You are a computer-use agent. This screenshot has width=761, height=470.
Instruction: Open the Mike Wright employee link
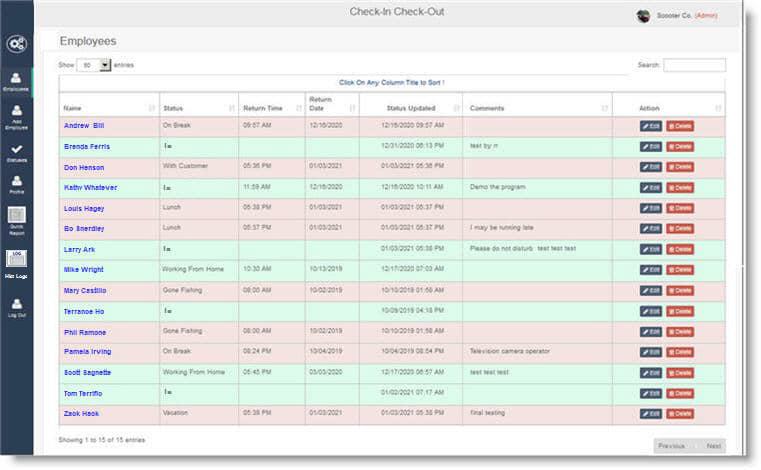84,270
